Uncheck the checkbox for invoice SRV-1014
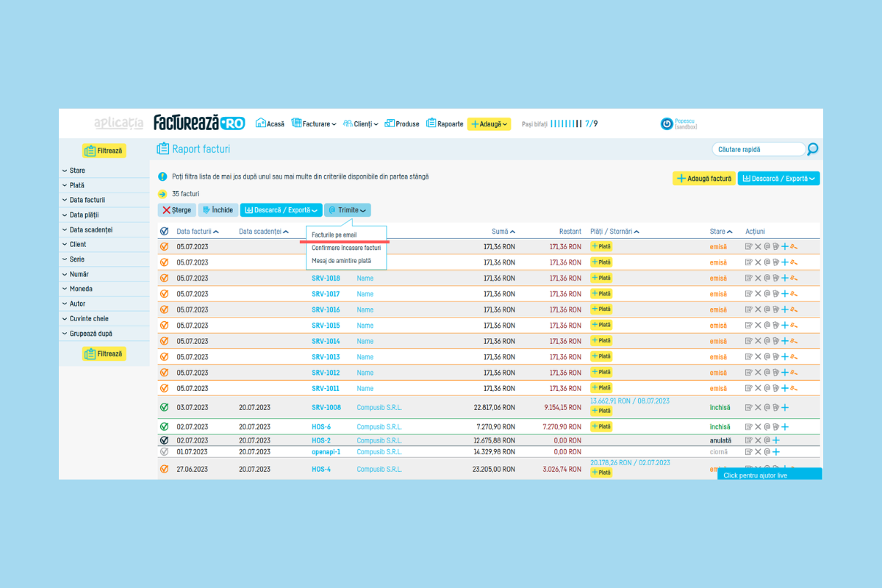Image resolution: width=882 pixels, height=588 pixels. (164, 341)
